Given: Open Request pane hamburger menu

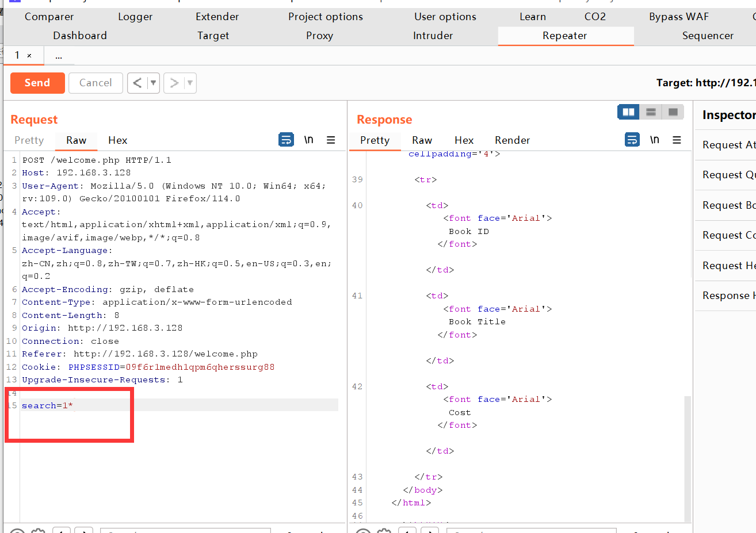Looking at the screenshot, I should coord(331,140).
